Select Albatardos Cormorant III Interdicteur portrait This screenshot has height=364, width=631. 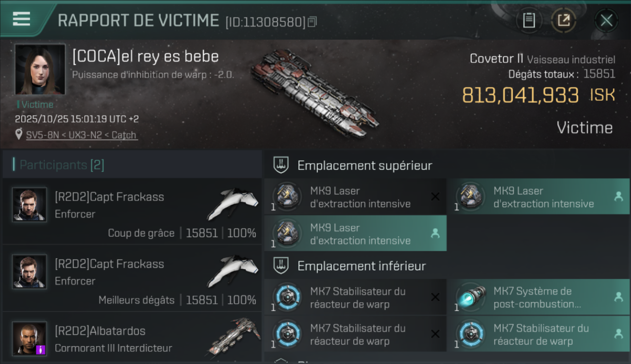coord(30,339)
